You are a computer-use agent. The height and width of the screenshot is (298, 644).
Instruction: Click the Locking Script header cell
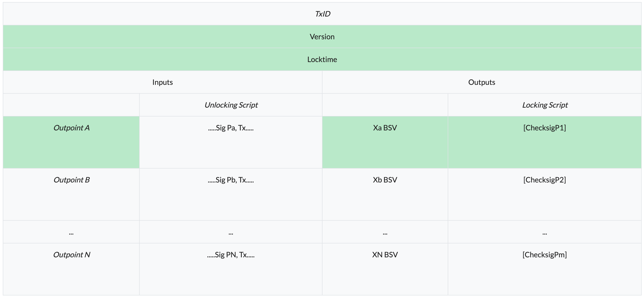pyautogui.click(x=544, y=105)
